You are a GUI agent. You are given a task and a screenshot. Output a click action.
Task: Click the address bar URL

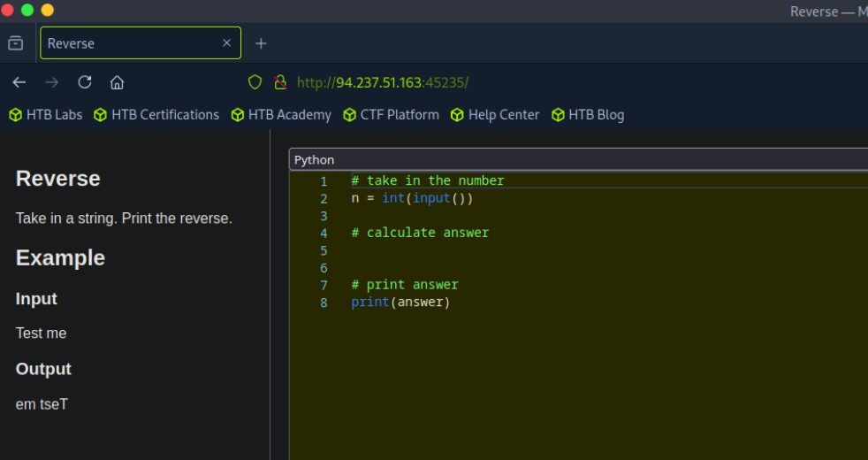(383, 82)
